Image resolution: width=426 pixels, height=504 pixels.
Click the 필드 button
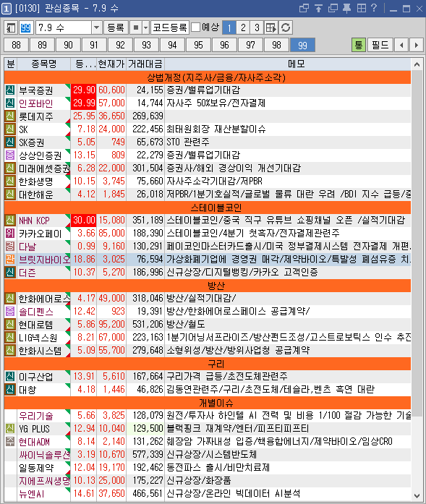point(380,45)
